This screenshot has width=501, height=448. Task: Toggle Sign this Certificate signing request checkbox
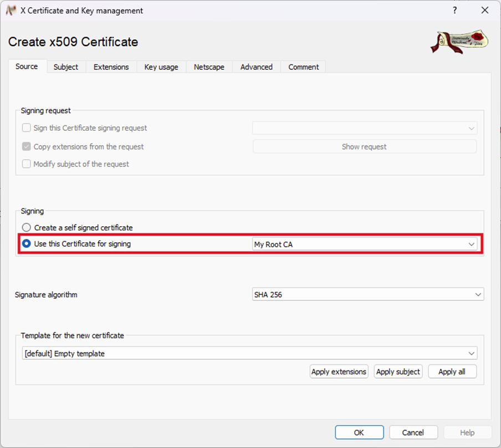pyautogui.click(x=27, y=128)
